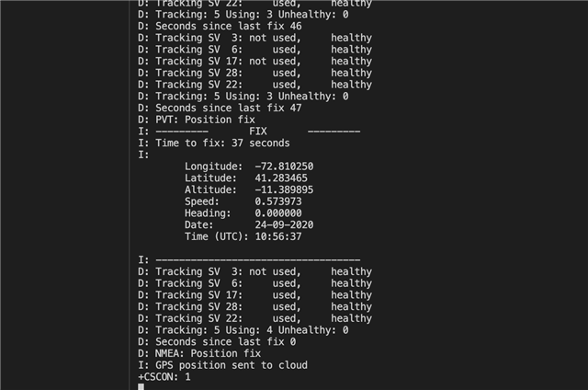The height and width of the screenshot is (390, 588).
Task: Click the 'GPS position sent to cloud' line
Action: (x=222, y=365)
